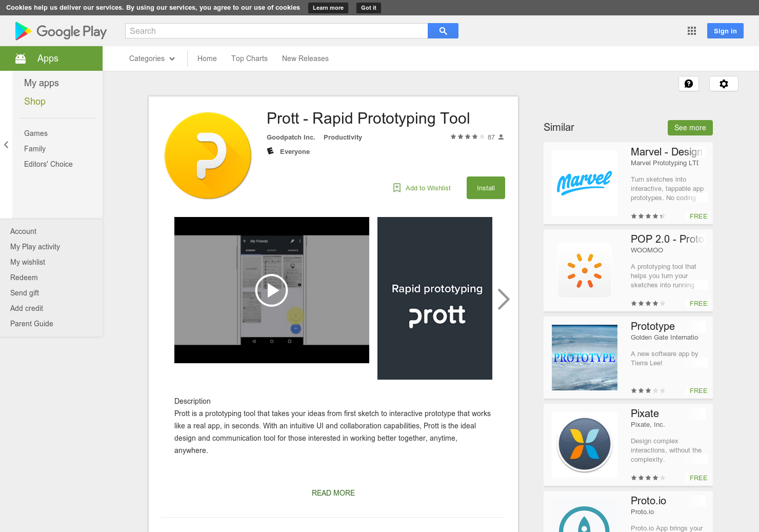Add Prott to Wishlist via bookmark icon

[396, 188]
